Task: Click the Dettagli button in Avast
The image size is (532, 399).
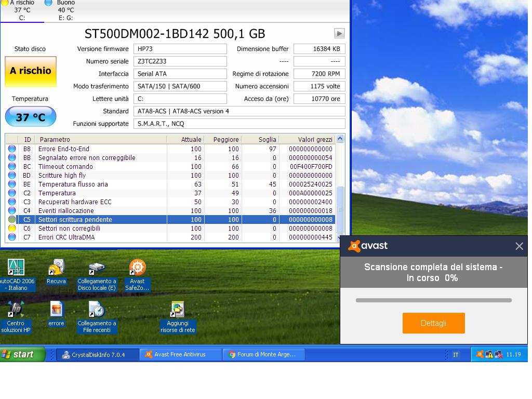Action: 433,323
